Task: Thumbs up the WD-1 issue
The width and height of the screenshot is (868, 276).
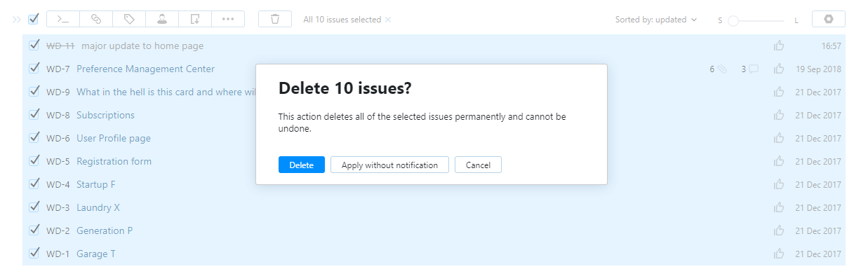Action: tap(779, 254)
